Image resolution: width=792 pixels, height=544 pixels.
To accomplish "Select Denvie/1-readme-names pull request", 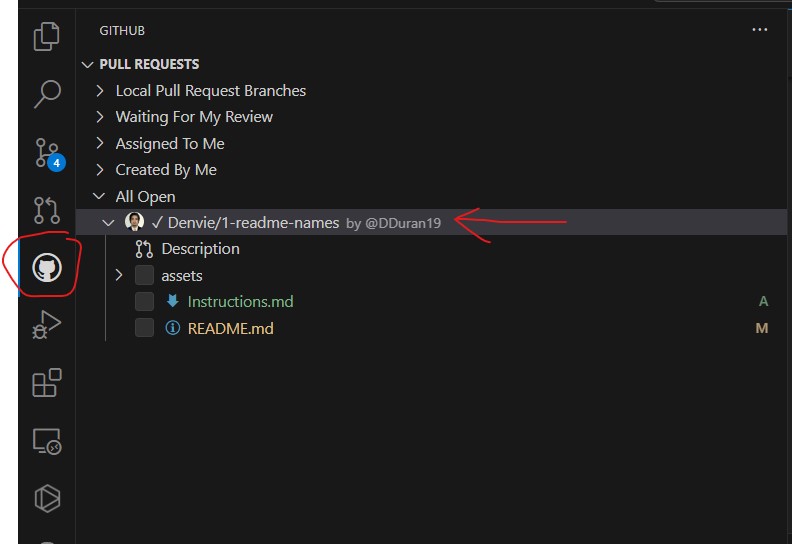I will (253, 223).
